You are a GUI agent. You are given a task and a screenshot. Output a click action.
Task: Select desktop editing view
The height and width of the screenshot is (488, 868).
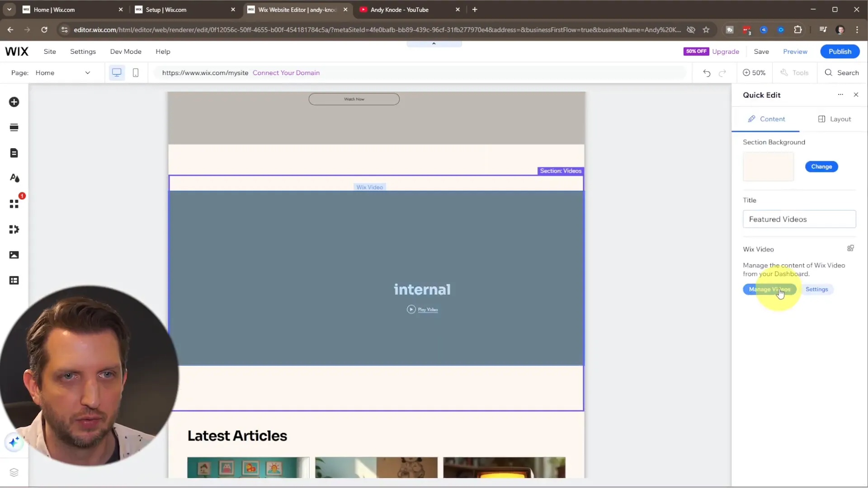pos(117,72)
